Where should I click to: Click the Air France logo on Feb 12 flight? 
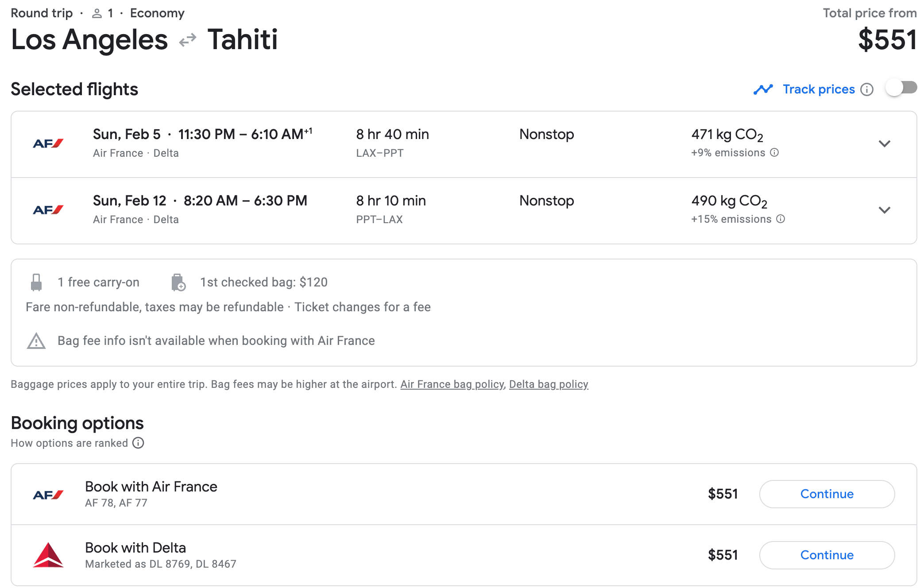(x=48, y=210)
